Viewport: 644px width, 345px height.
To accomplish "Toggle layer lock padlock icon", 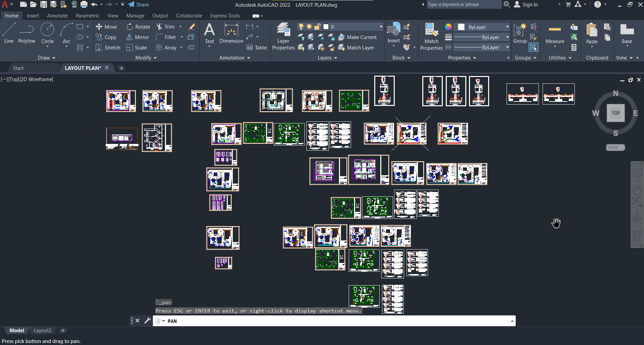I will point(317,27).
